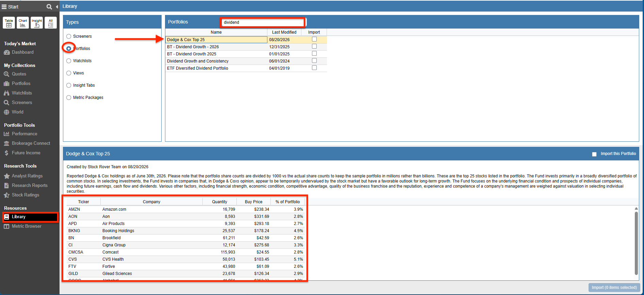644x295 pixels.
Task: Open Research Reports
Action: (x=30, y=186)
